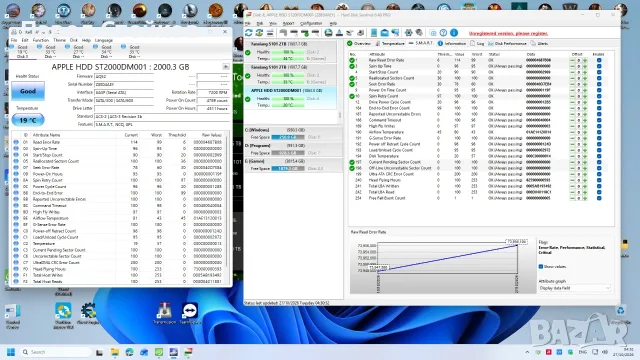Show hidden icons chevron in system tray
Image resolution: width=640 pixels, height=360 pixels.
pyautogui.click(x=527, y=352)
